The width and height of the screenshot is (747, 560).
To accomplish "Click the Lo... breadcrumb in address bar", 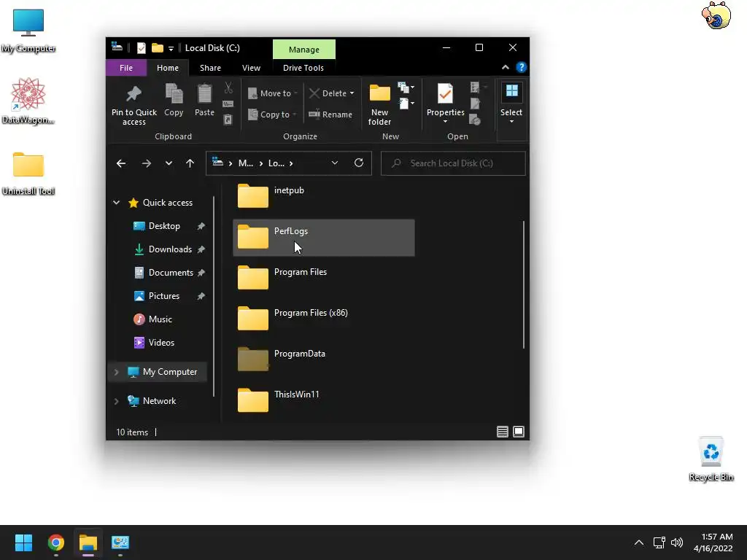I will 276,163.
